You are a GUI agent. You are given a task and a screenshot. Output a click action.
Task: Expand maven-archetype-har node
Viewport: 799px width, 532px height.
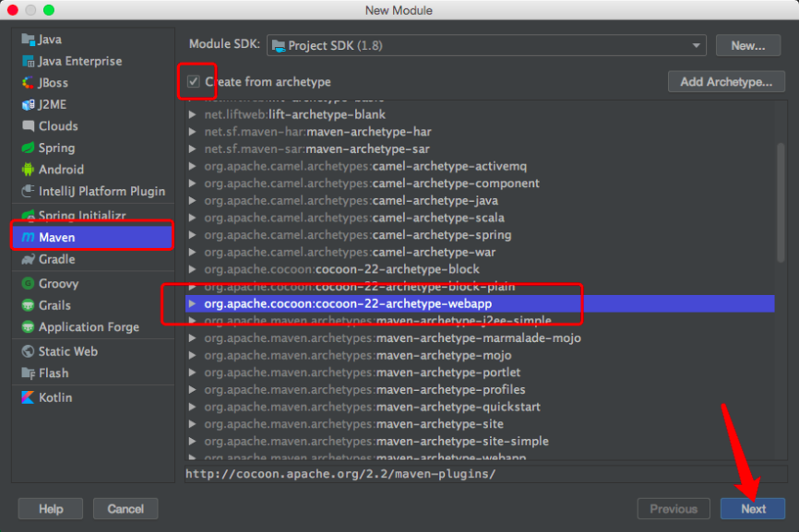tap(192, 132)
